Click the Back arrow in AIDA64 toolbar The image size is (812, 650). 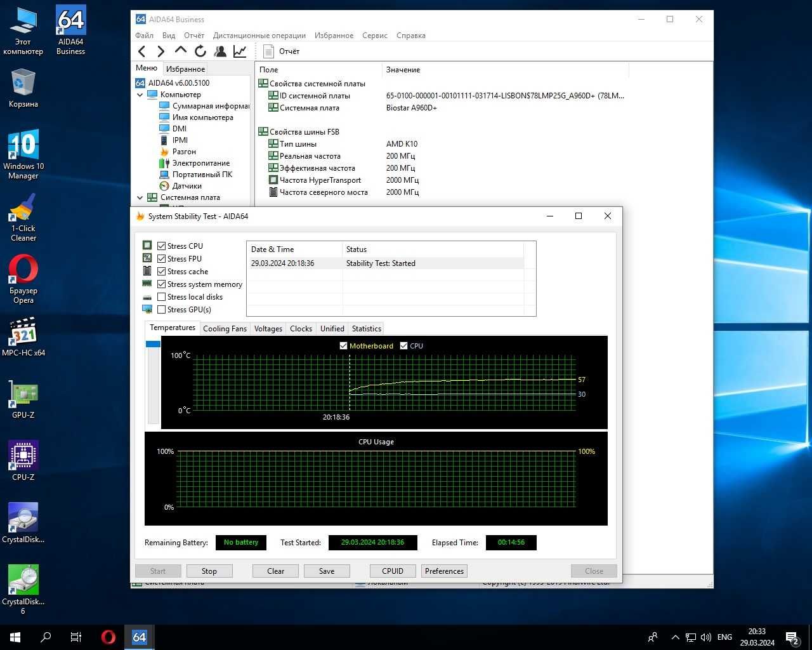[x=142, y=51]
